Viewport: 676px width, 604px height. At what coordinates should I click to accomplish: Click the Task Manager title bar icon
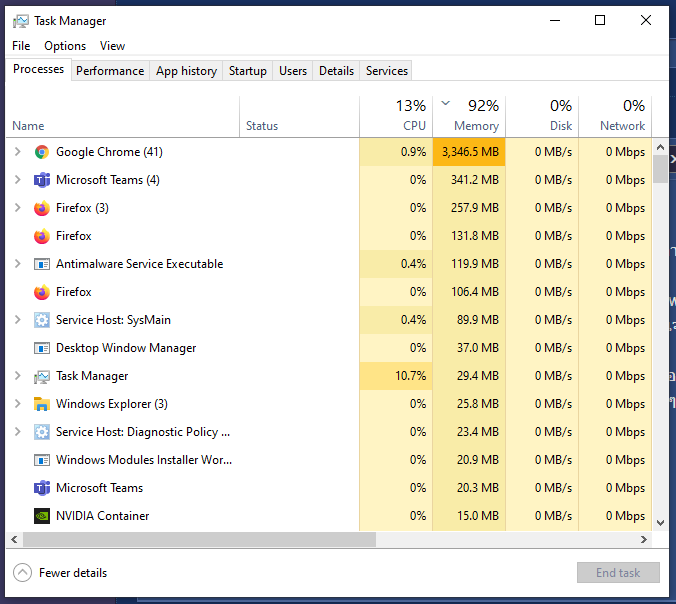point(21,21)
